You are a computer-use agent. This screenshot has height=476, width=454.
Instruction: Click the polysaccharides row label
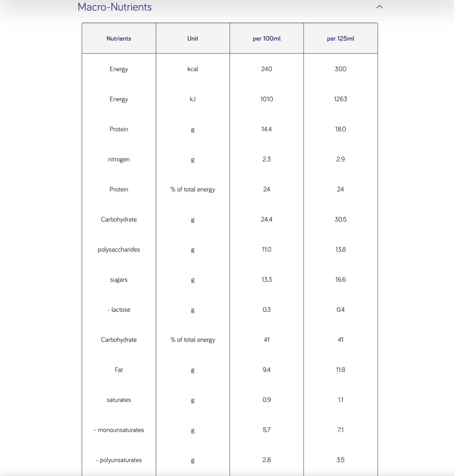point(119,250)
